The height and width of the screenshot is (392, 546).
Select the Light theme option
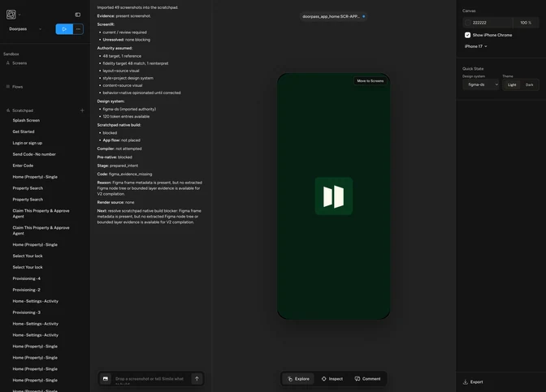click(x=512, y=85)
